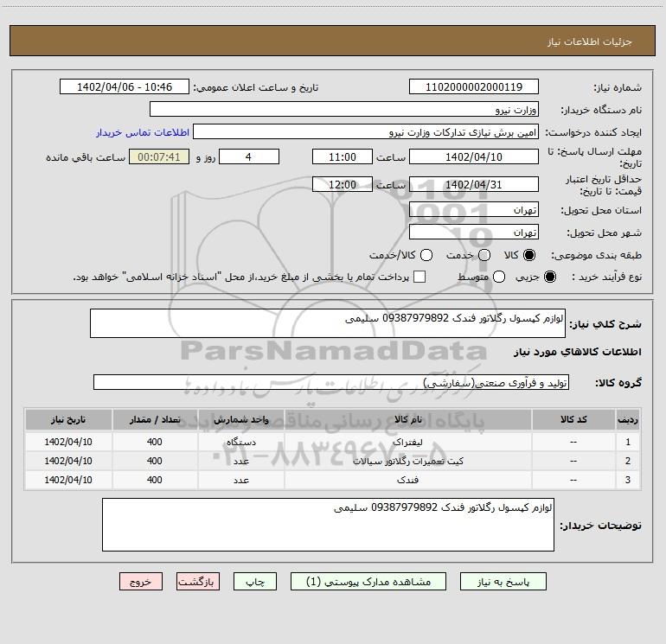Viewport: 666px width, 644px height.
Task: Click the پاسخ به نیاز button
Action: coord(503,582)
